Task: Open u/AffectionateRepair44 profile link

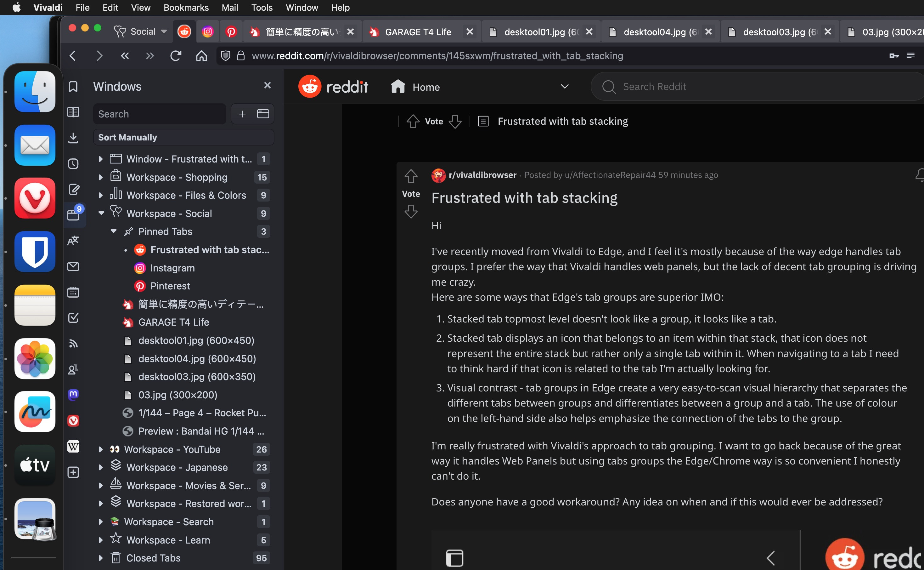Action: pos(610,175)
